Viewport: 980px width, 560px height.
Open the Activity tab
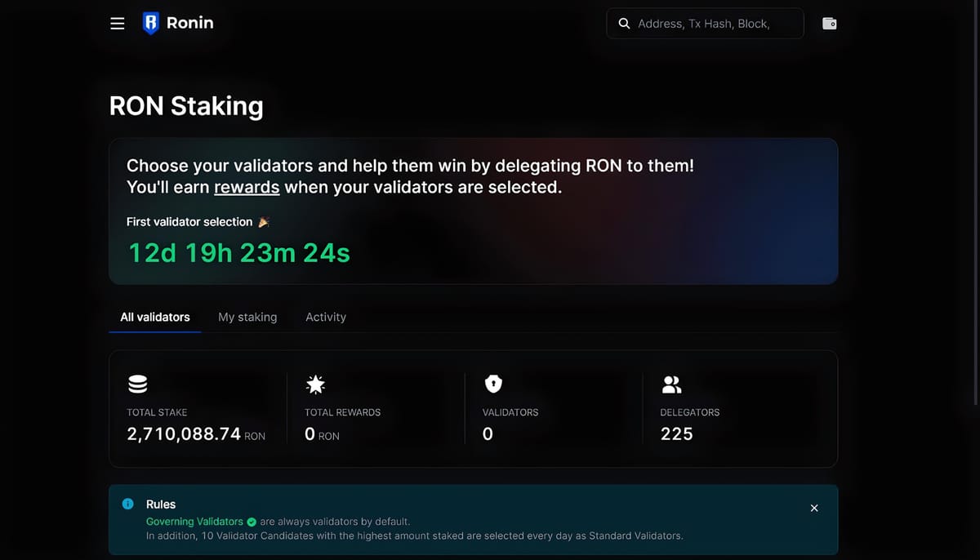click(326, 317)
